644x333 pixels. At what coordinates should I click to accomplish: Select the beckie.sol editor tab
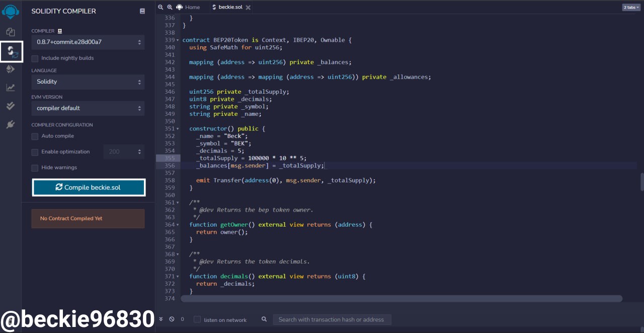[x=231, y=7]
